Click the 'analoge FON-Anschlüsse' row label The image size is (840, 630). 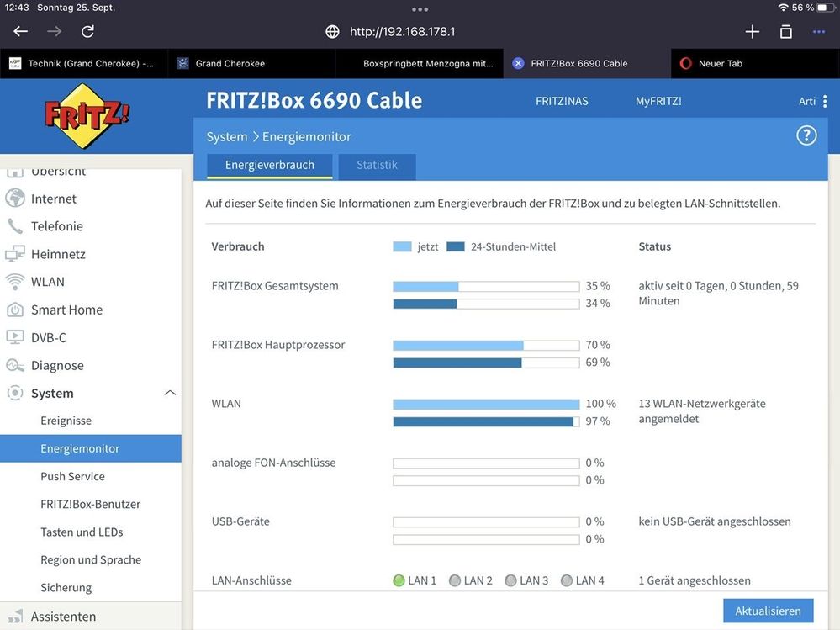pyautogui.click(x=274, y=463)
